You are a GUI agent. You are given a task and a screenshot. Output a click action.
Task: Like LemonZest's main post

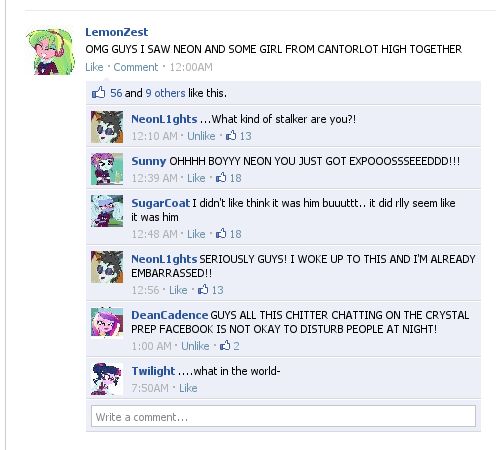(x=94, y=67)
